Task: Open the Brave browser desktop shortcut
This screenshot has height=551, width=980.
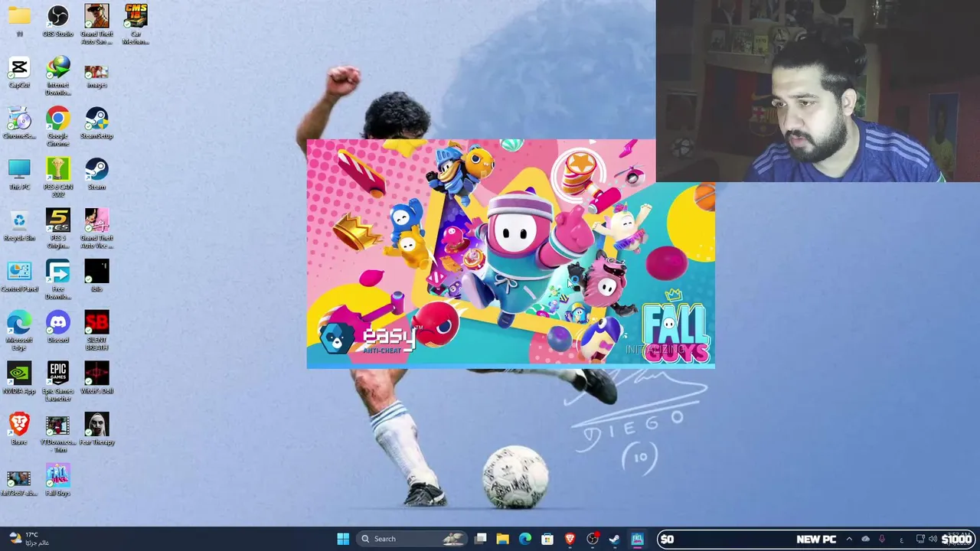Action: pos(19,429)
